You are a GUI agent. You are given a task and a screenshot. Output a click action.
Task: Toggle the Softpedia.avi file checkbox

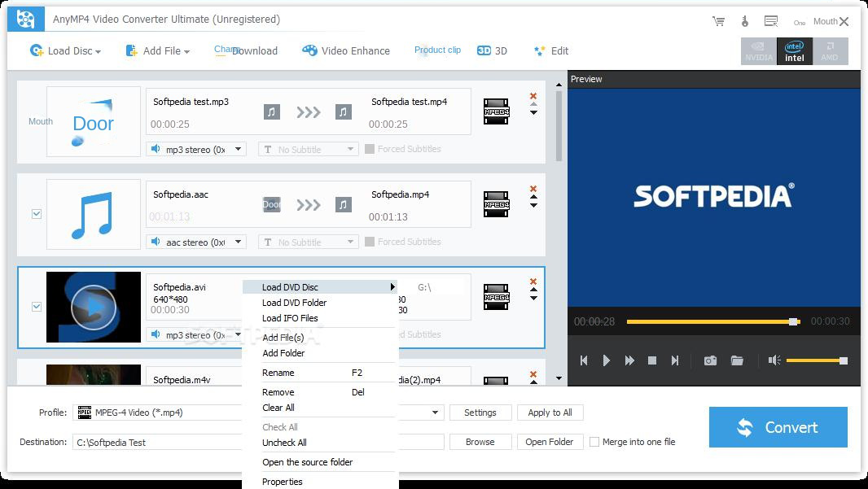coord(37,307)
